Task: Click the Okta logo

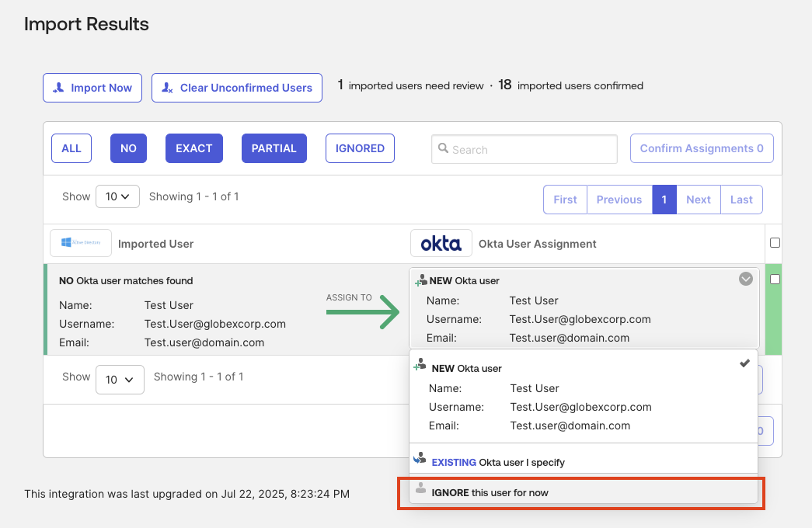Action: (x=441, y=243)
